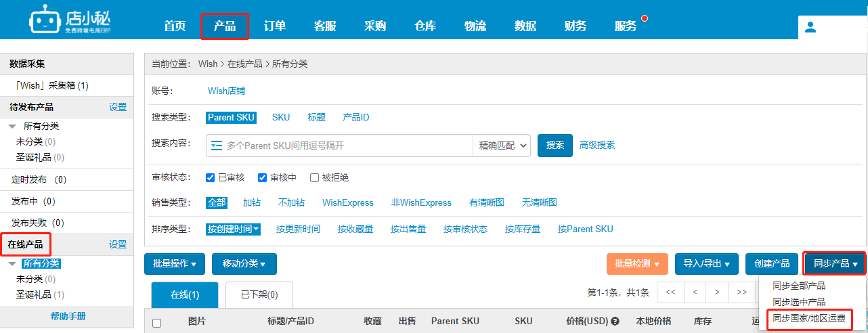Switch to the 已下架(0) tab
Screen dimensions: 868x333
tap(259, 294)
